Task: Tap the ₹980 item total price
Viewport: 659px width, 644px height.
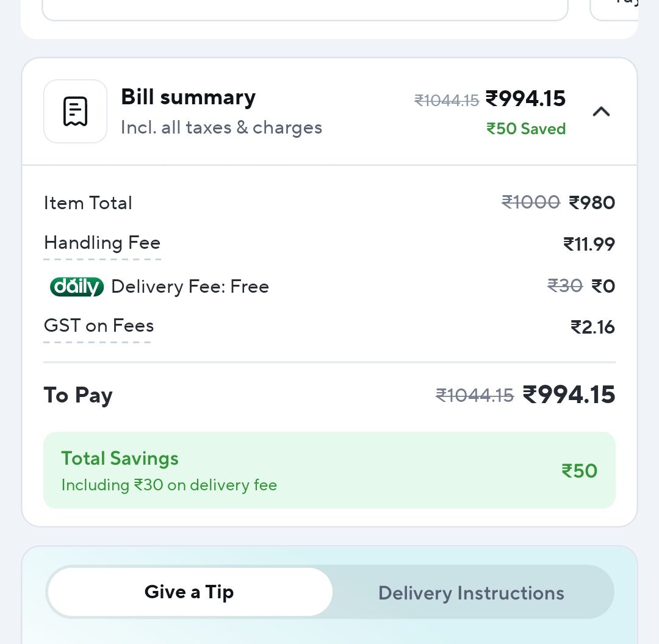Action: click(591, 202)
